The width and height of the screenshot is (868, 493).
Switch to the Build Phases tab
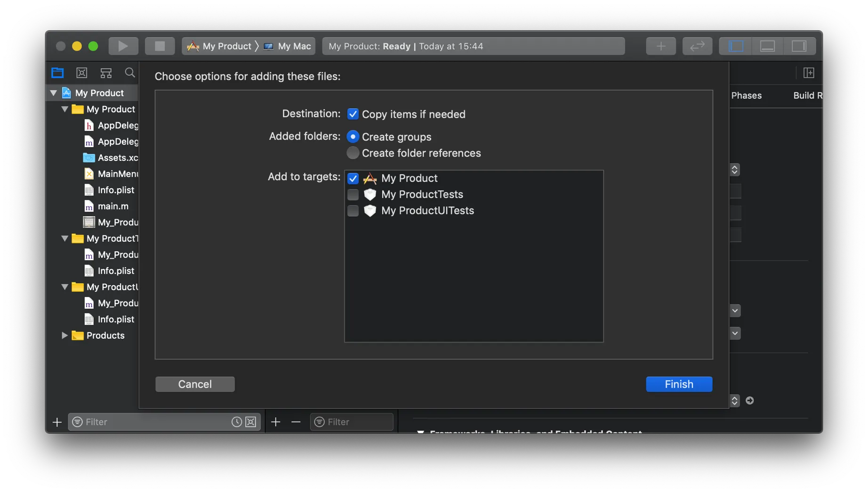point(746,95)
